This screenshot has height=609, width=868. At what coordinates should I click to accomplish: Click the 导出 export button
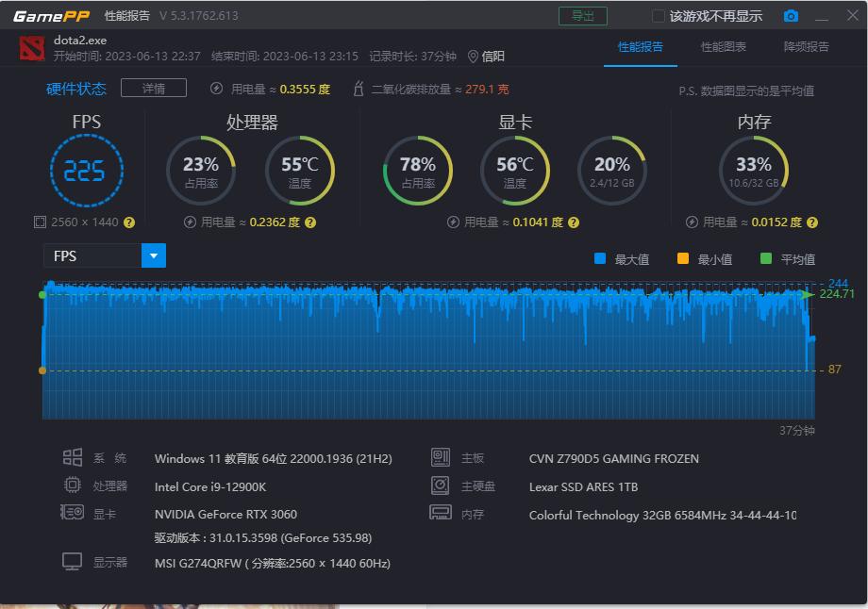(x=582, y=16)
